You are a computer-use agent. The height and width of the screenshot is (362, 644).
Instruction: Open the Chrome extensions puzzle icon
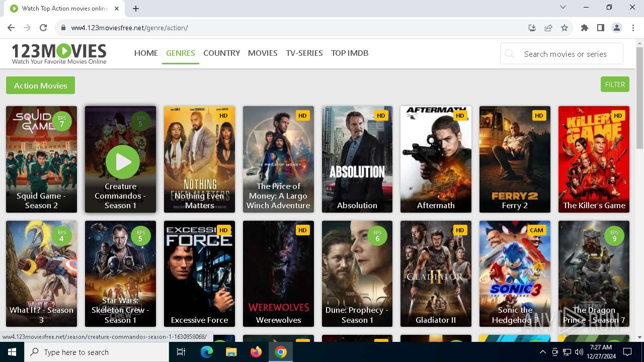pos(585,28)
